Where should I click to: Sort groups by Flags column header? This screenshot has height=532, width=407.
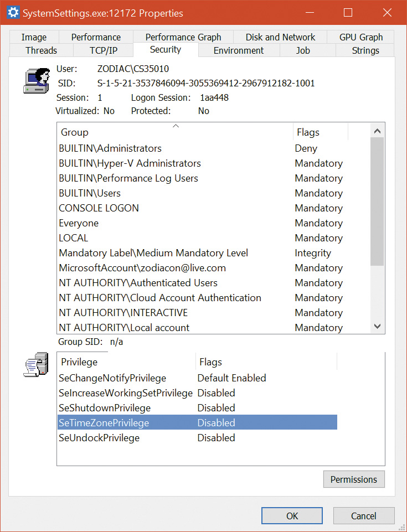click(320, 132)
